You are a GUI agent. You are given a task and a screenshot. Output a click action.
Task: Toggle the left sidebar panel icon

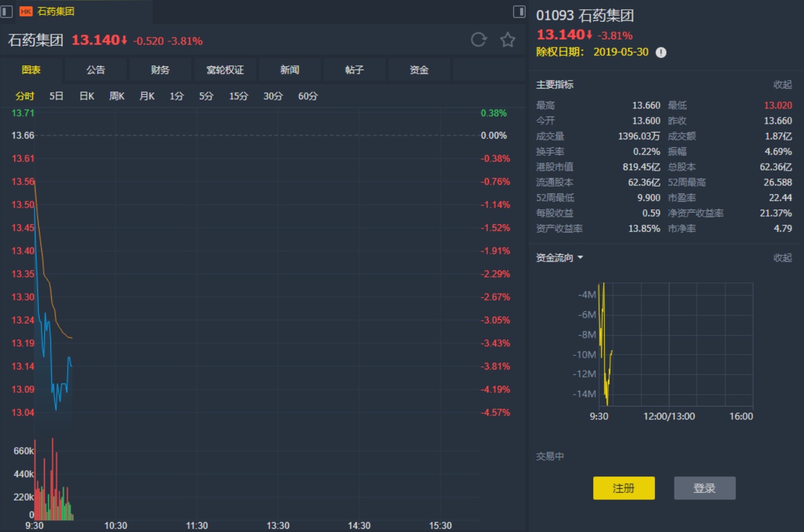pyautogui.click(x=7, y=11)
